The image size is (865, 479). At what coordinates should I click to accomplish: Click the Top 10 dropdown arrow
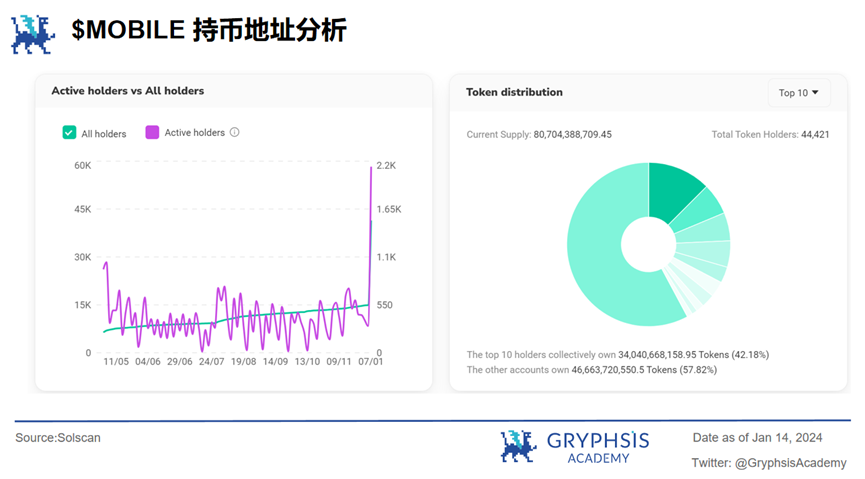[815, 93]
